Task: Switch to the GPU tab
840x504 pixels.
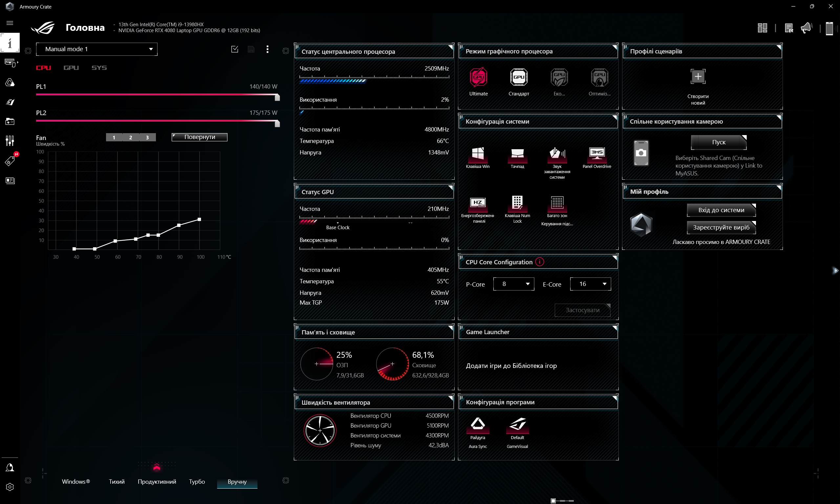Action: coord(71,68)
